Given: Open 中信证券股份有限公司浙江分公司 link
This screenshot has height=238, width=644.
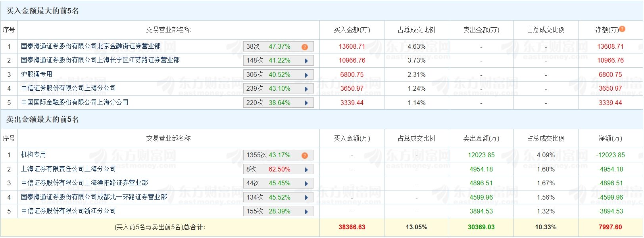Looking at the screenshot, I should pos(69,211).
